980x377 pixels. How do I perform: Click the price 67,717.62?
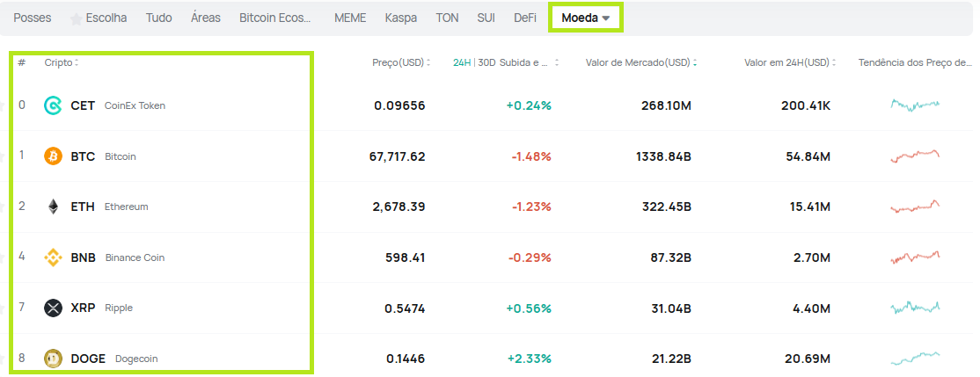397,156
